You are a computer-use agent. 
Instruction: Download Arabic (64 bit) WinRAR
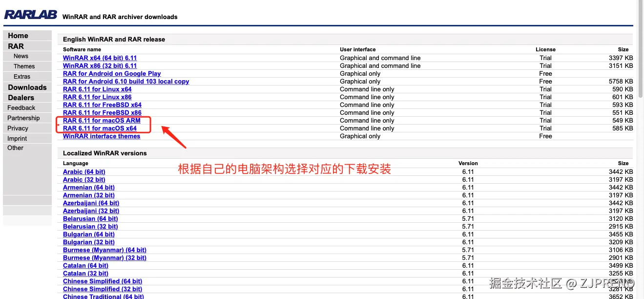pyautogui.click(x=84, y=172)
